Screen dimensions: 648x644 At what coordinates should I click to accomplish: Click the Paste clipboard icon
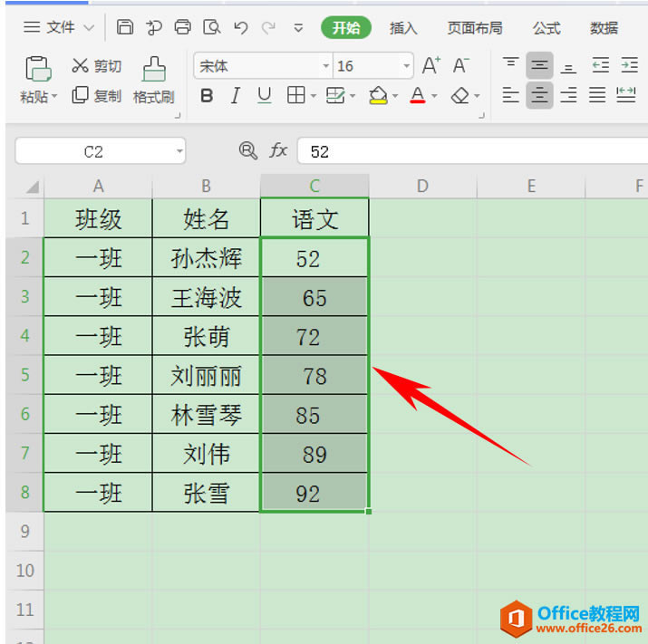[x=38, y=68]
